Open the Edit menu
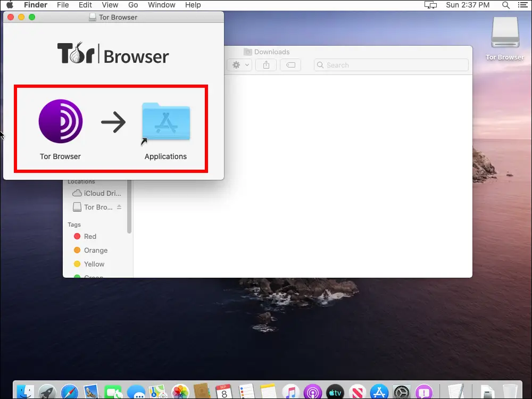Screen dimensions: 532x399 85,5
